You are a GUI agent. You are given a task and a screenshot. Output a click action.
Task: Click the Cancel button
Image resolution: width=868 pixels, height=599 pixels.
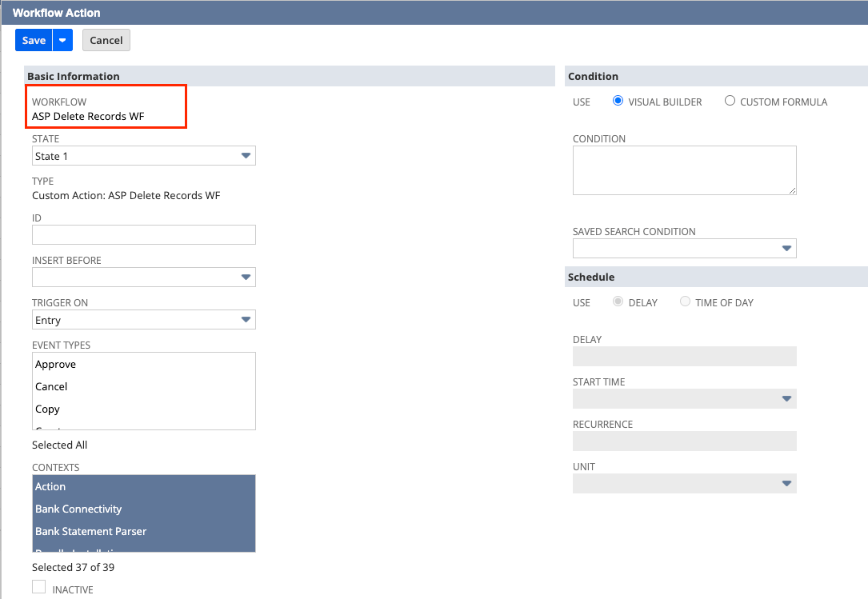tap(106, 39)
